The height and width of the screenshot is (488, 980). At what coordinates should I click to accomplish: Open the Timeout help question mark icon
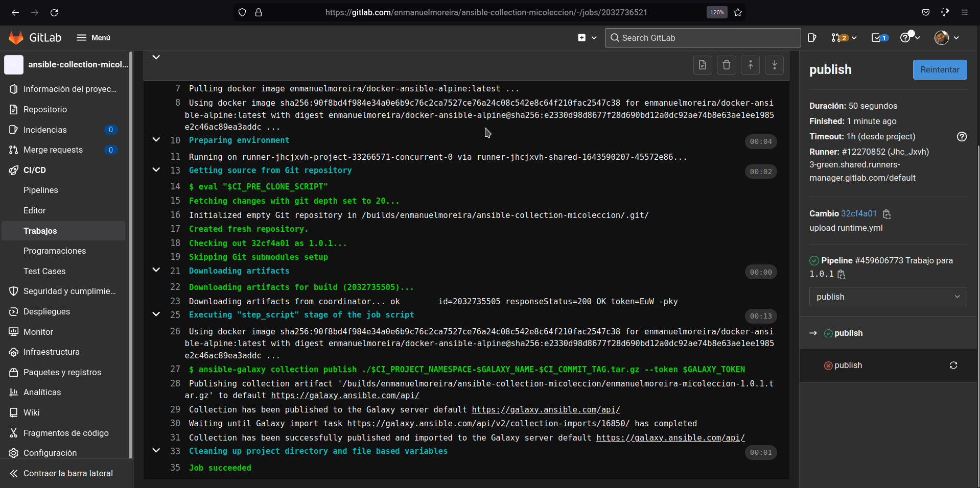[962, 137]
